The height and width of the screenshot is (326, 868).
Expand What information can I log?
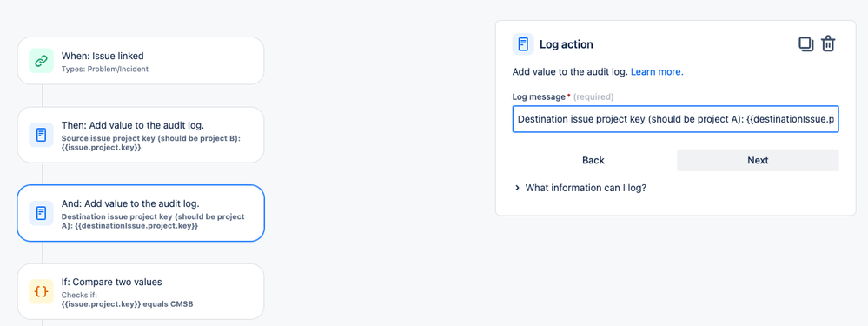(x=580, y=188)
